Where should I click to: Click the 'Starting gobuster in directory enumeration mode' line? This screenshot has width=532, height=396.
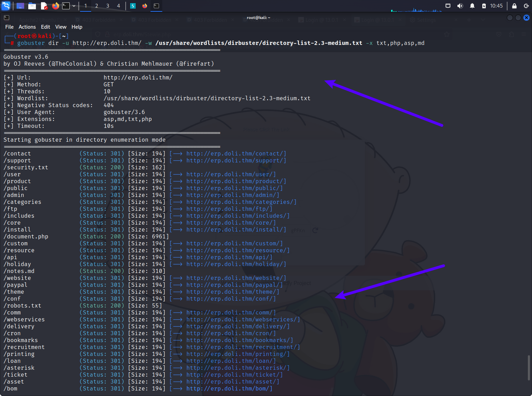click(85, 140)
